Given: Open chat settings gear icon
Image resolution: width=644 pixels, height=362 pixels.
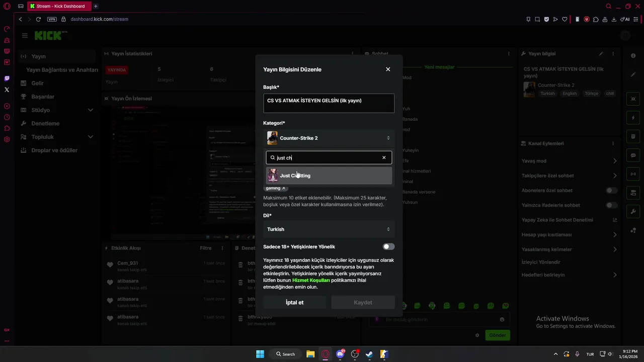Looking at the screenshot, I should coord(477,335).
